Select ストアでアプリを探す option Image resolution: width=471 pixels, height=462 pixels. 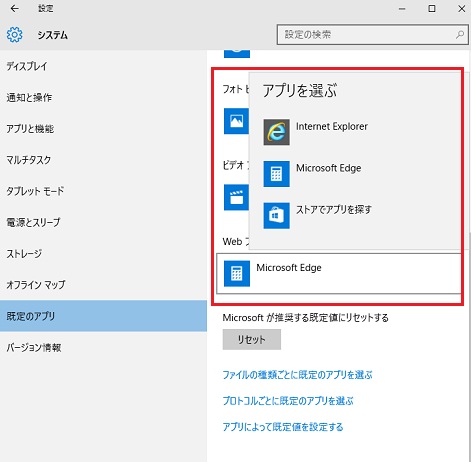click(355, 215)
